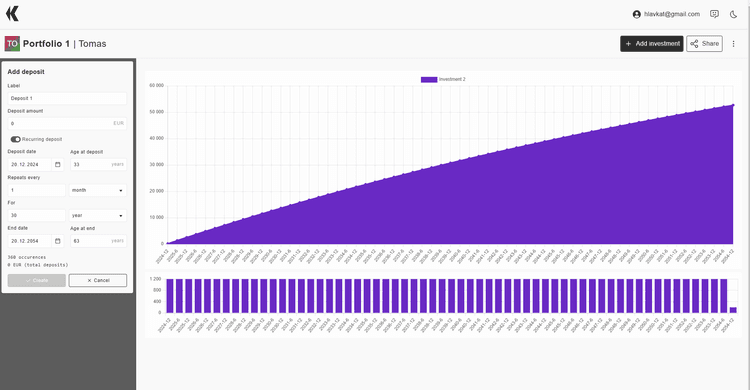Viewport: 750px width, 390px height.
Task: Click the Add investment button
Action: pyautogui.click(x=651, y=44)
